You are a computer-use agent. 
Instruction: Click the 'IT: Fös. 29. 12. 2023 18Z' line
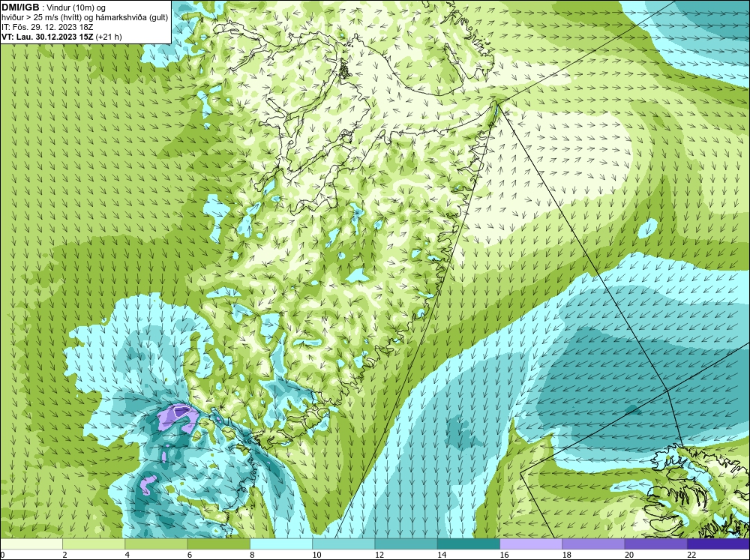click(x=47, y=27)
